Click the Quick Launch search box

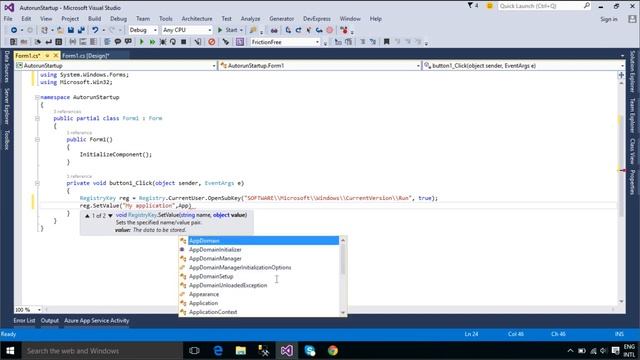pyautogui.click(x=544, y=6)
